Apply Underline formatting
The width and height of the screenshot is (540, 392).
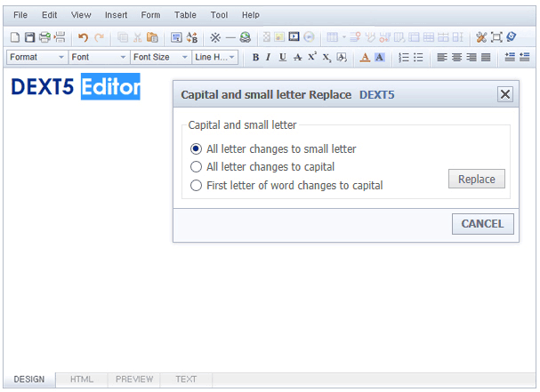click(283, 57)
